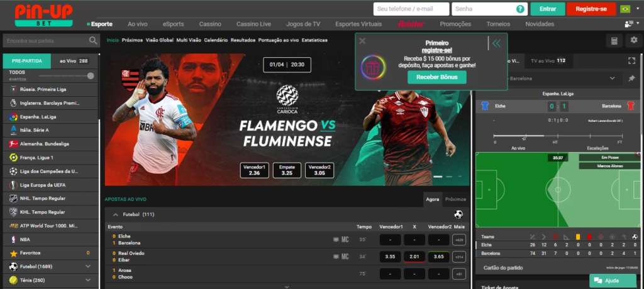Click the first banner carousel indicator
This screenshot has width=644, height=289.
[x=438, y=177]
